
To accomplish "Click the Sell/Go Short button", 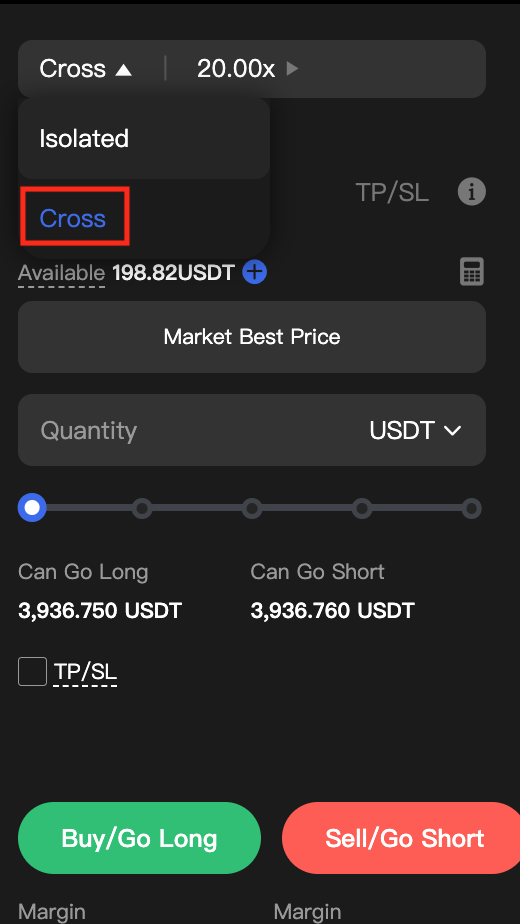I will click(401, 838).
